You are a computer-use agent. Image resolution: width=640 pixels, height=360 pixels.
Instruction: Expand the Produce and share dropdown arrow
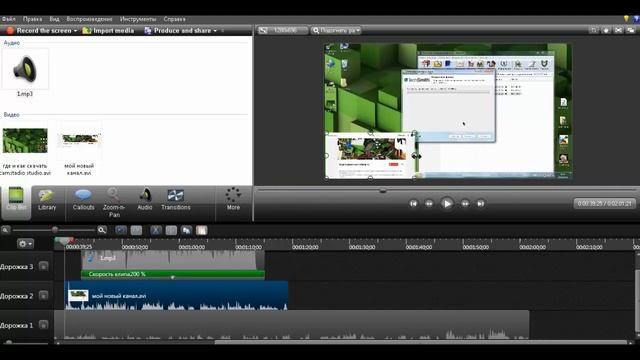pyautogui.click(x=215, y=31)
